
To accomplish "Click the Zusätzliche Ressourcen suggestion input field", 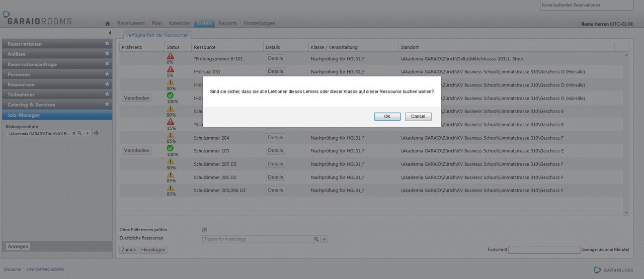I will [257, 239].
